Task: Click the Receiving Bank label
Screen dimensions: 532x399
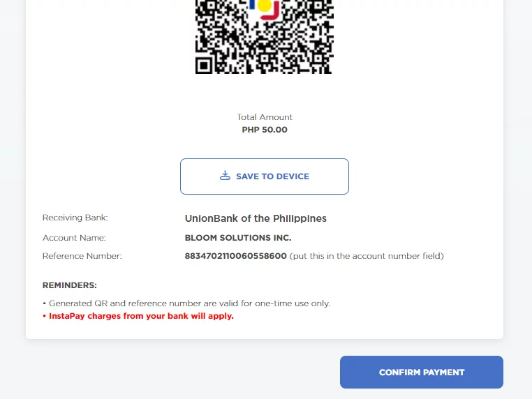Action: [x=75, y=218]
